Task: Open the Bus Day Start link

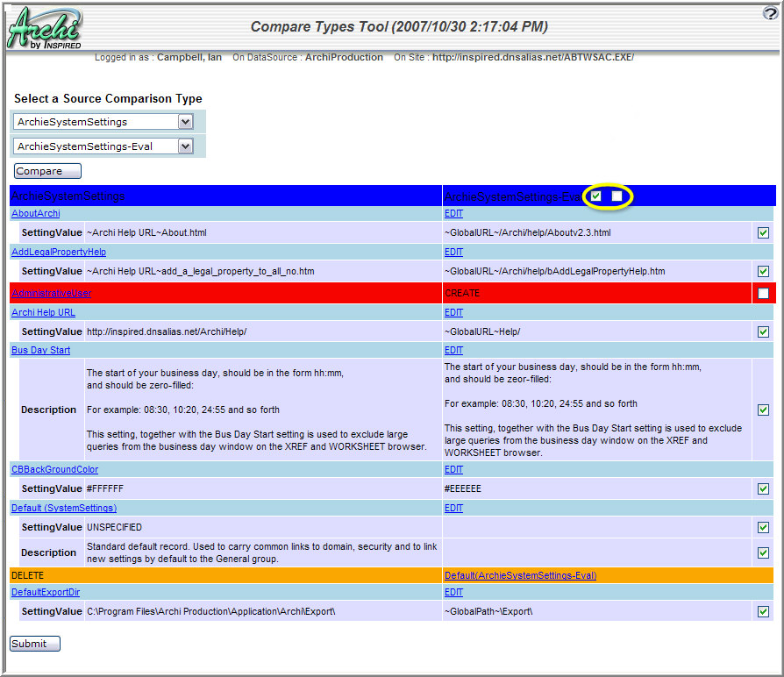Action: pos(41,350)
